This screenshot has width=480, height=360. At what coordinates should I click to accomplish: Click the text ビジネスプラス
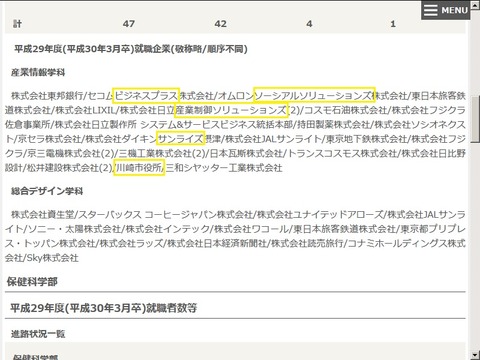pos(146,96)
